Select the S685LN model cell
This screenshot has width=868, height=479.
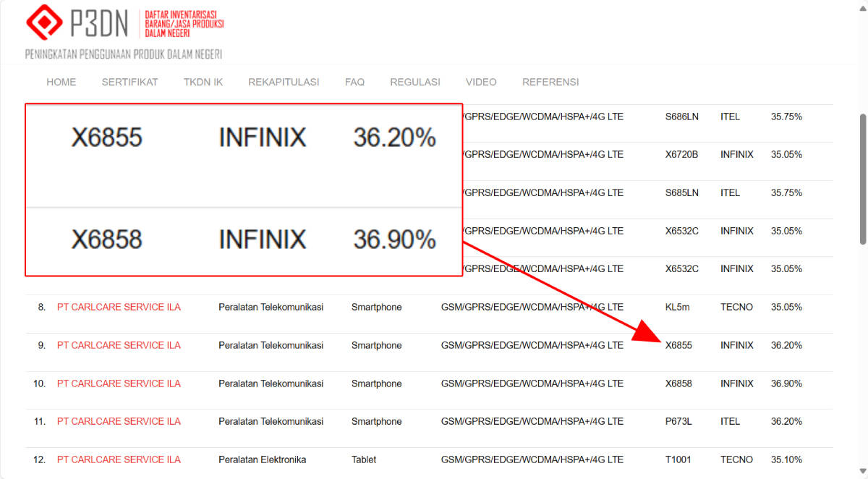(682, 192)
